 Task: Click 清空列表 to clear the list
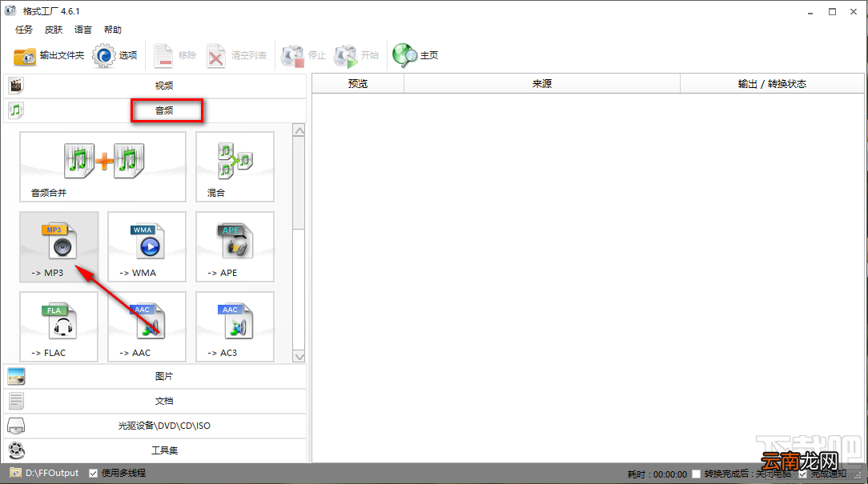pos(237,55)
